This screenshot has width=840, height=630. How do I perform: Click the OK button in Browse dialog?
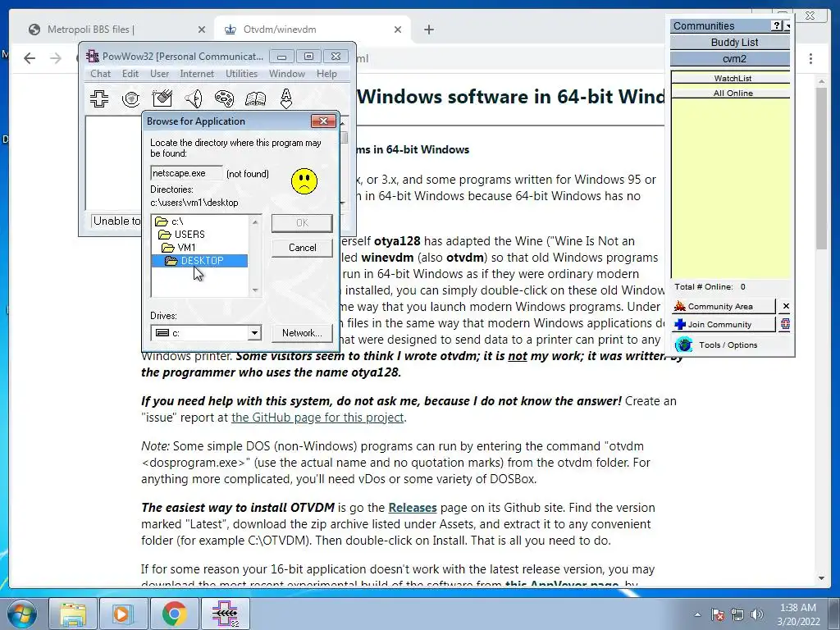302,223
